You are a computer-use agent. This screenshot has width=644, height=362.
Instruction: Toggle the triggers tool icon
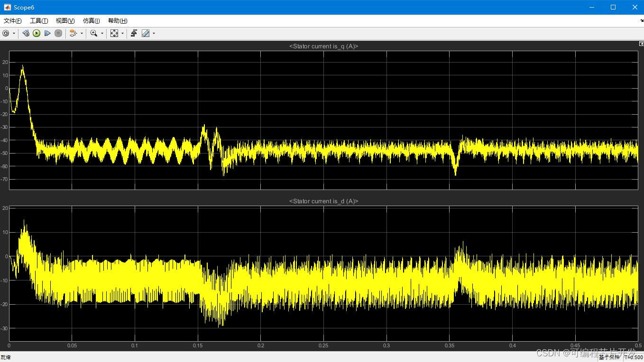click(x=134, y=33)
